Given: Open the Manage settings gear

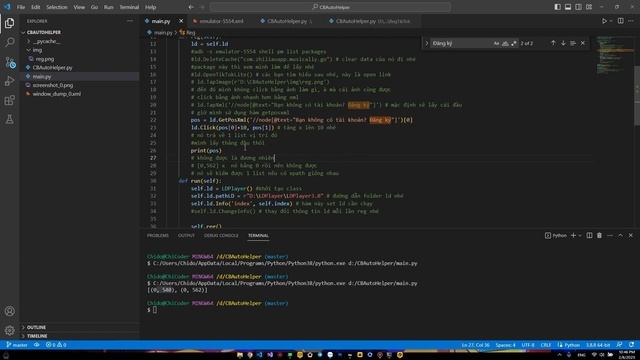Looking at the screenshot, I should pyautogui.click(x=9, y=330).
